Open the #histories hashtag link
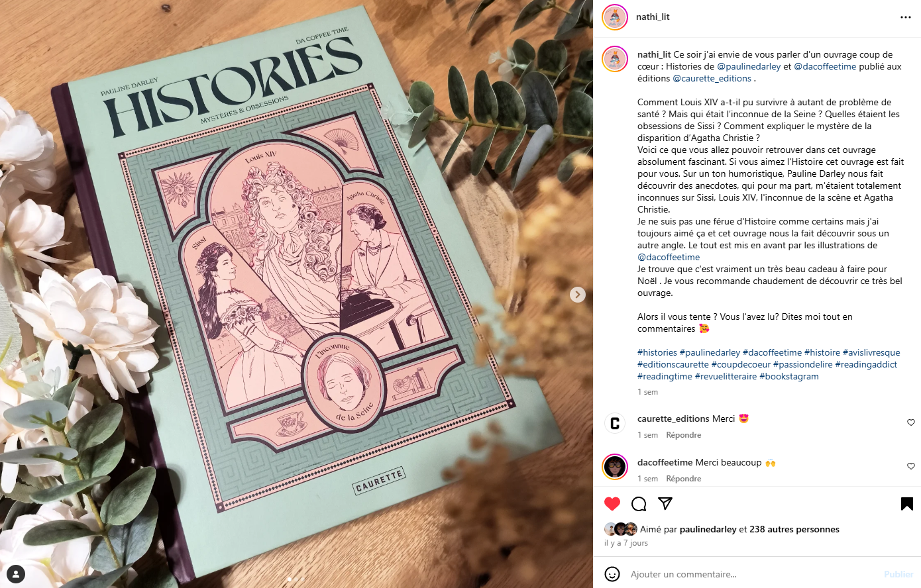 657,352
